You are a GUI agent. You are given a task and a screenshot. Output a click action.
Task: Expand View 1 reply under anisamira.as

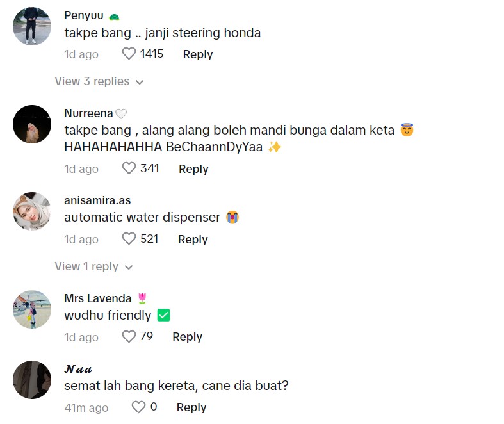(93, 266)
